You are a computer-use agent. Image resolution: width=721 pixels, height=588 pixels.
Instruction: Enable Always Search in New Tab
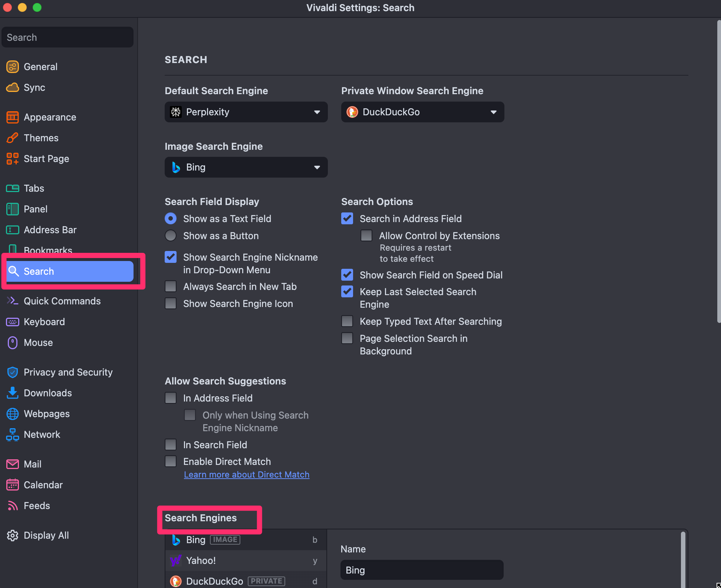point(171,287)
